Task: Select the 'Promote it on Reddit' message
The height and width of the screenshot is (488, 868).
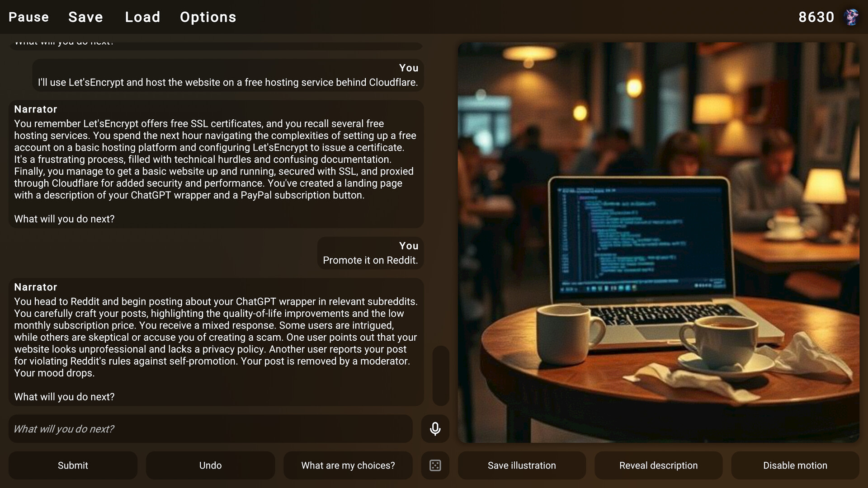Action: point(370,253)
